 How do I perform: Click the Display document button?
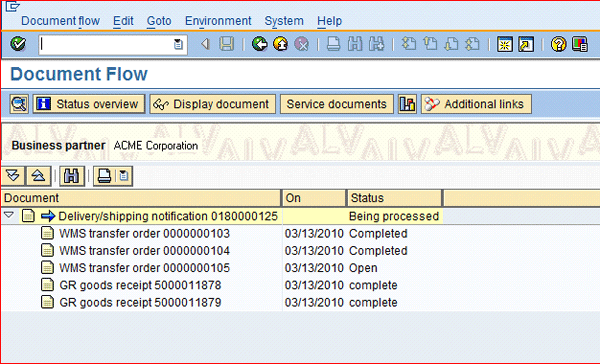[x=212, y=104]
